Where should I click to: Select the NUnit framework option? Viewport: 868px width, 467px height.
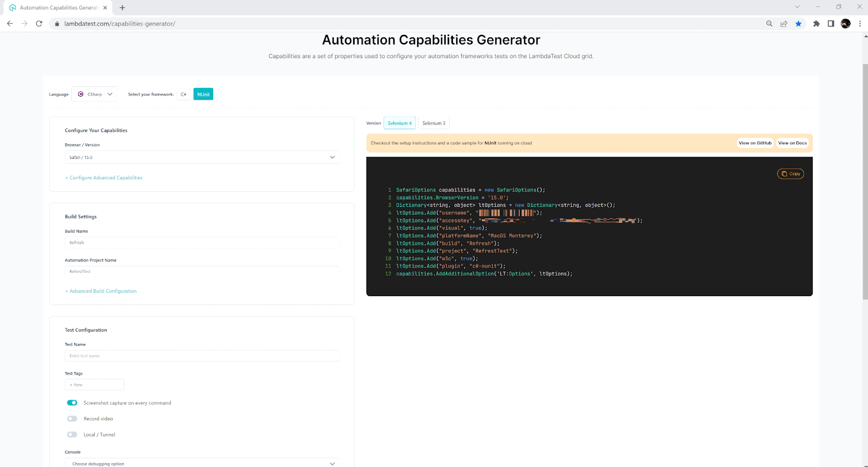(203, 94)
